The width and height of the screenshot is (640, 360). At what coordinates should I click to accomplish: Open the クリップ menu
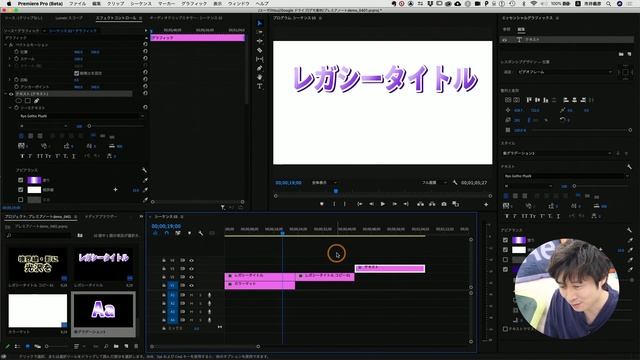pyautogui.click(x=116, y=4)
